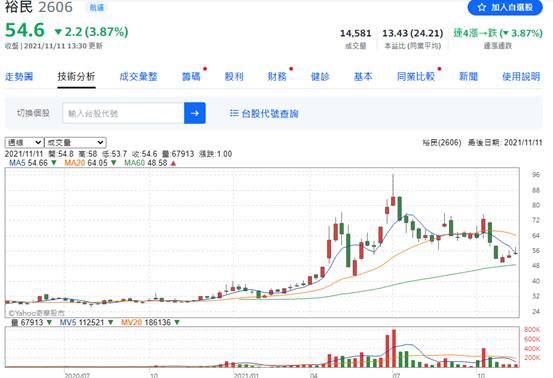Open the 走勢圖 tab
The height and width of the screenshot is (378, 553).
click(19, 77)
